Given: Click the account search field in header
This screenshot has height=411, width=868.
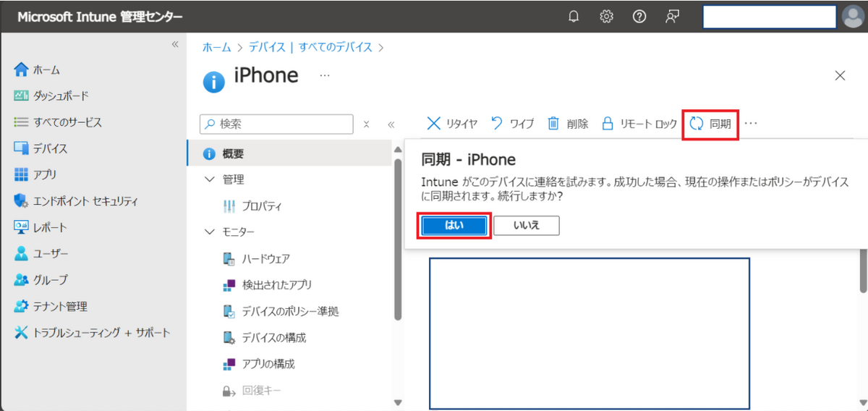Looking at the screenshot, I should pos(770,17).
